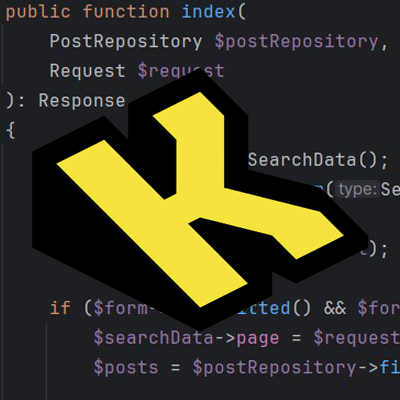Click the opening curly brace "{"

tap(11, 130)
